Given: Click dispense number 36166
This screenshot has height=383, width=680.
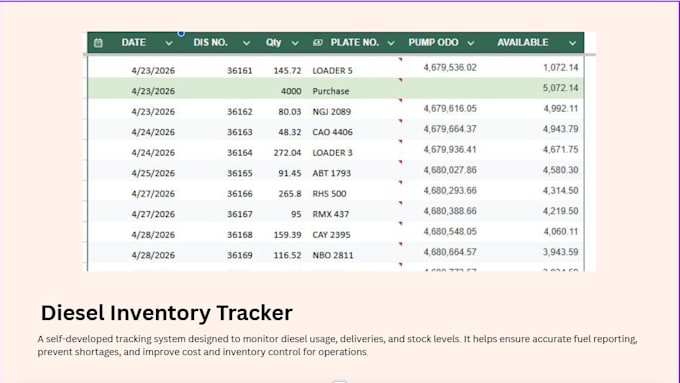Looking at the screenshot, I should [x=240, y=193].
